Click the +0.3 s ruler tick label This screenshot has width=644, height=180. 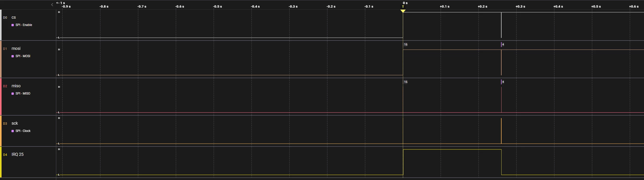[x=520, y=6]
